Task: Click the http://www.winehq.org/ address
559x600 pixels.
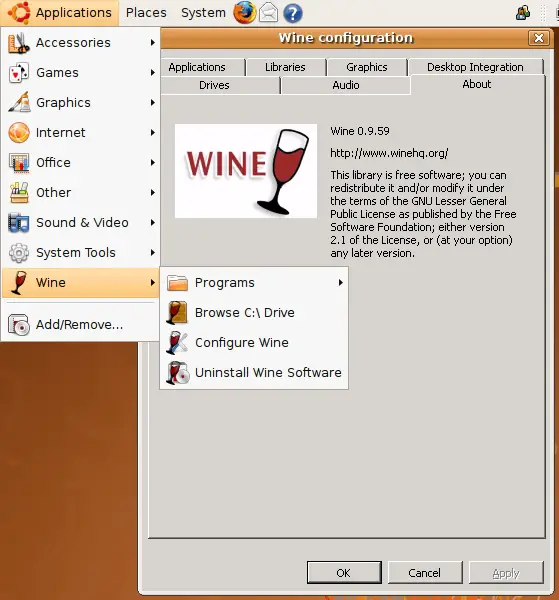Action: point(389,153)
